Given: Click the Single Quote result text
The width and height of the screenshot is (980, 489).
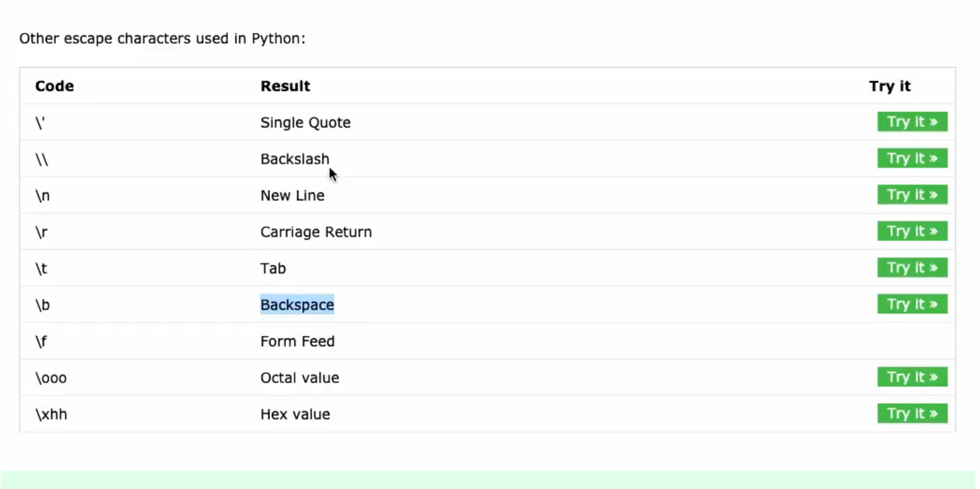Looking at the screenshot, I should coord(305,122).
